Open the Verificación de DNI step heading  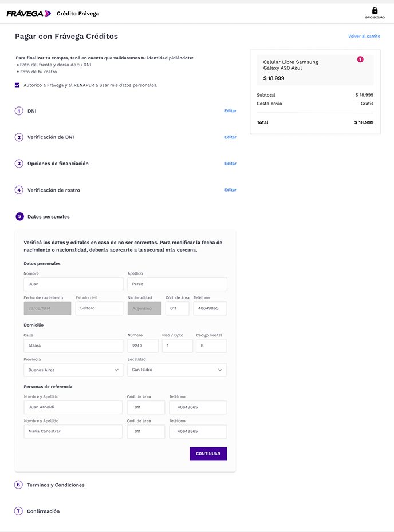coord(50,137)
